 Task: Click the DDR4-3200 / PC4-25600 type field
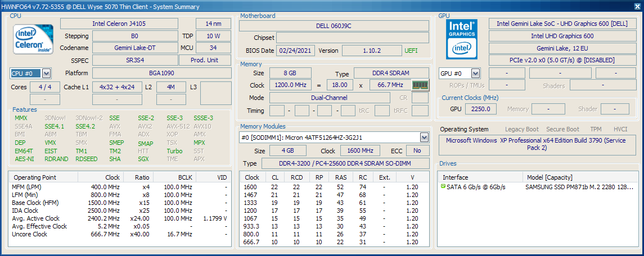click(x=345, y=163)
